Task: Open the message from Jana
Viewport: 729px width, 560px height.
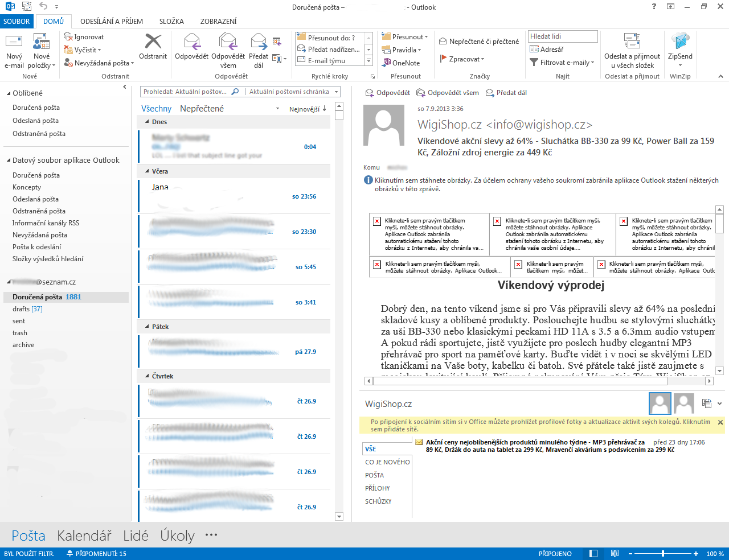Action: tap(235, 196)
